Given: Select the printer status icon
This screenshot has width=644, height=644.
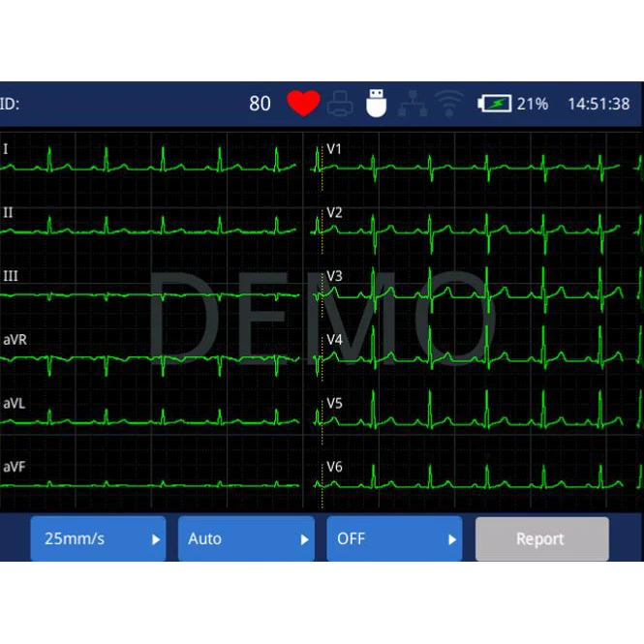Looking at the screenshot, I should (340, 103).
